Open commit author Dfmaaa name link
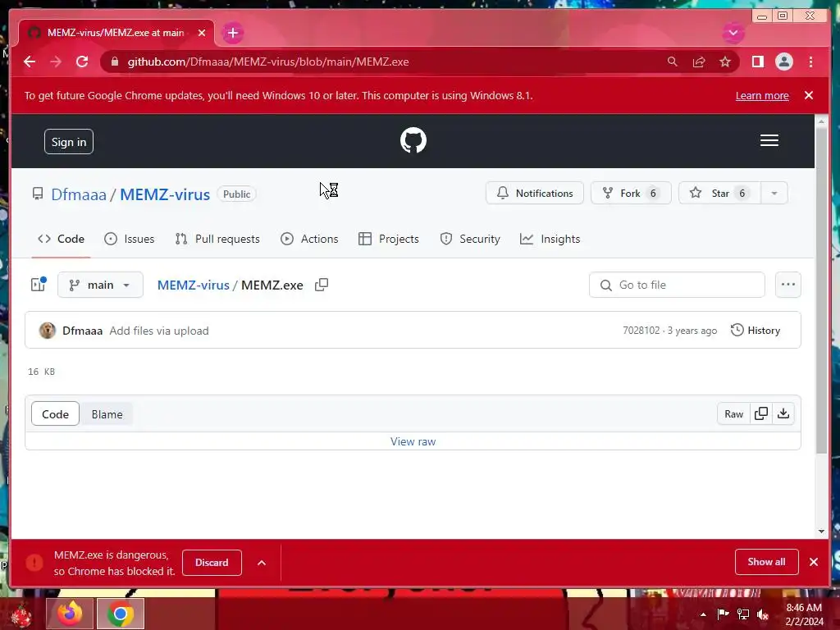 [x=83, y=331]
